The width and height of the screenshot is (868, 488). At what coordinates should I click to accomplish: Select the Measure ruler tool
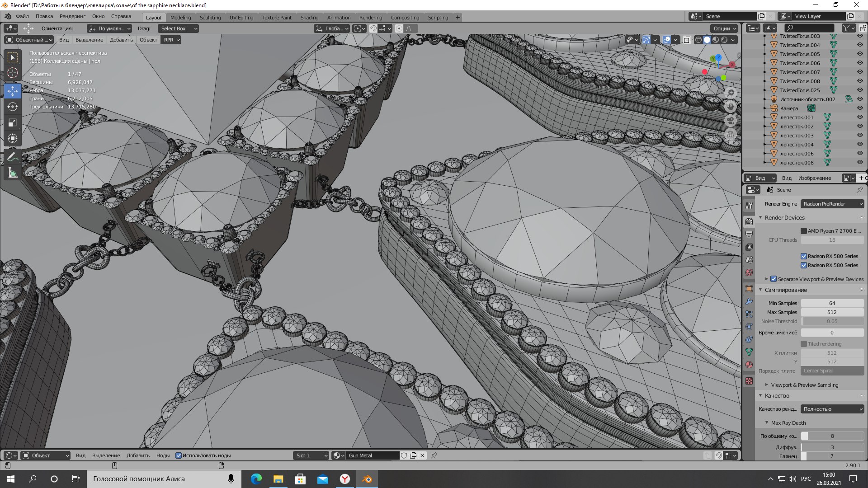click(x=13, y=173)
